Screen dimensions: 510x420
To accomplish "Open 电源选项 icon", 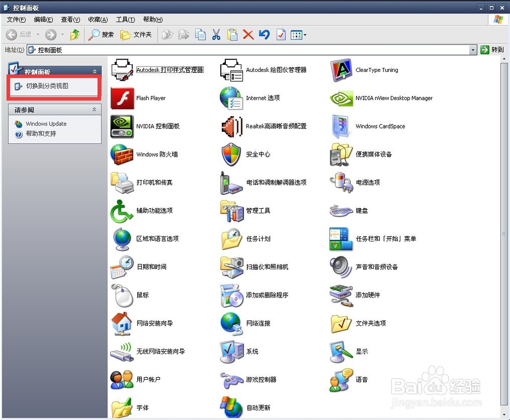I will pos(341,182).
